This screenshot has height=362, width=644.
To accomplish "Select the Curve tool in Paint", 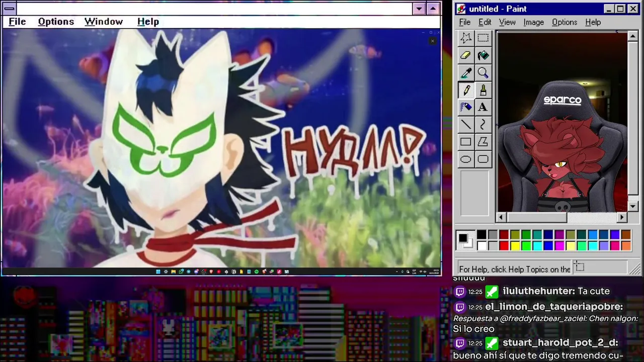I will point(483,124).
